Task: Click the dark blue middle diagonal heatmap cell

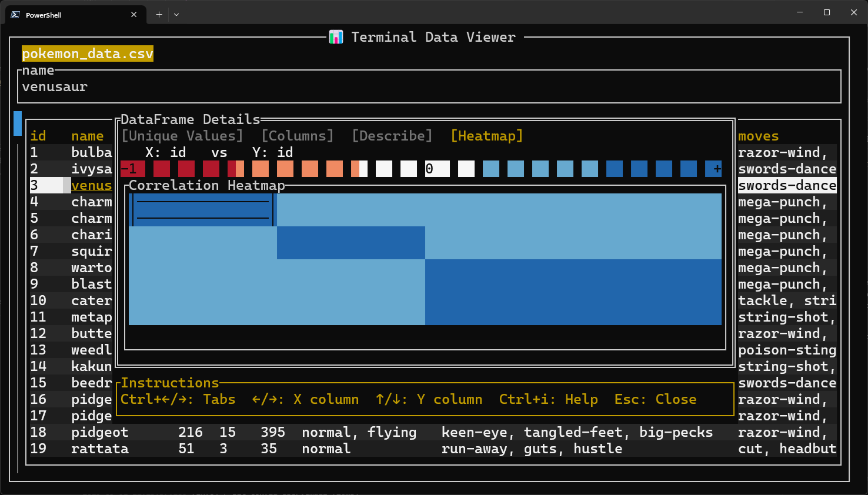Action: [x=351, y=243]
